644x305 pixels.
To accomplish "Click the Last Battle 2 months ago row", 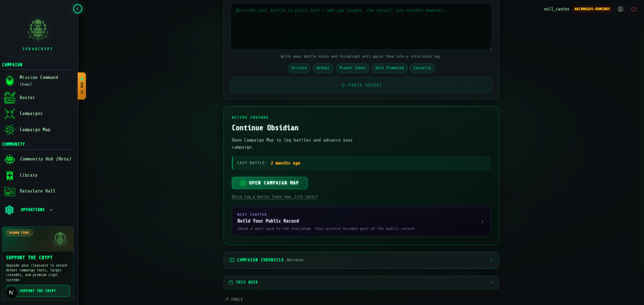I will click(x=361, y=163).
